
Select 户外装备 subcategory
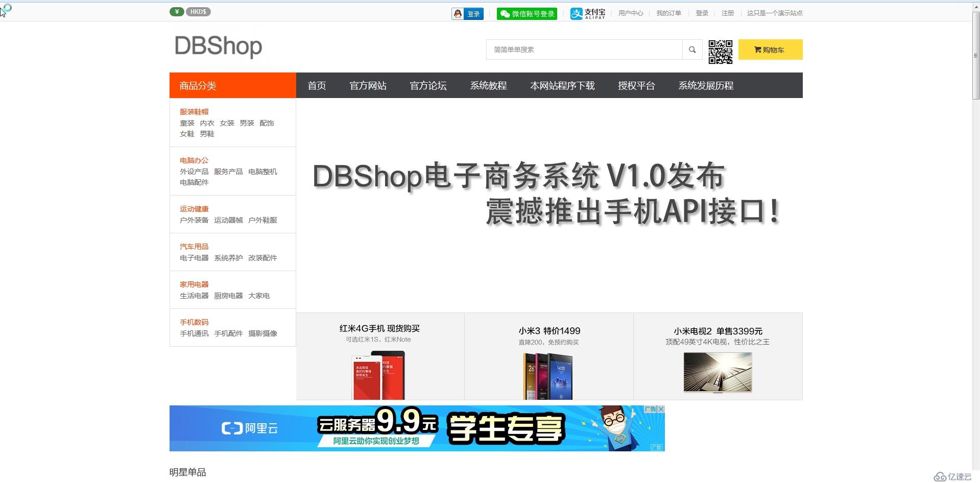(x=194, y=220)
